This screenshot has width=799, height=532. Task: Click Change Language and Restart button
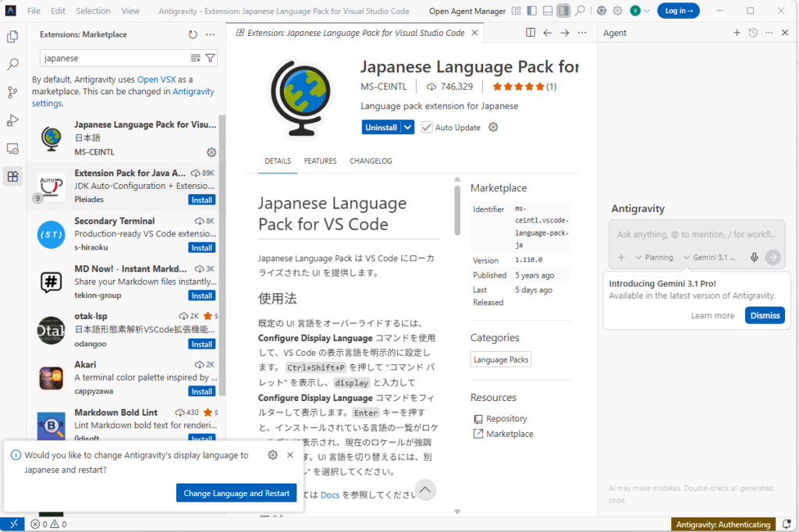pos(236,493)
